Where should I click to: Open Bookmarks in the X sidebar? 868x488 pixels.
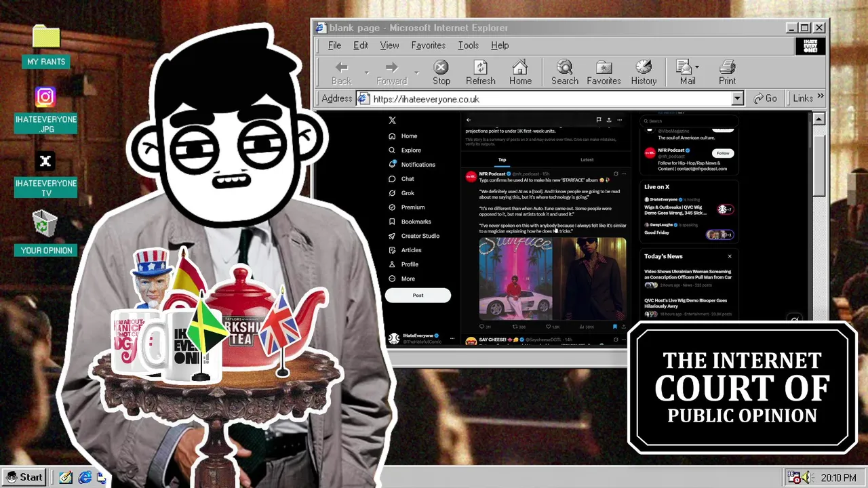pos(410,221)
